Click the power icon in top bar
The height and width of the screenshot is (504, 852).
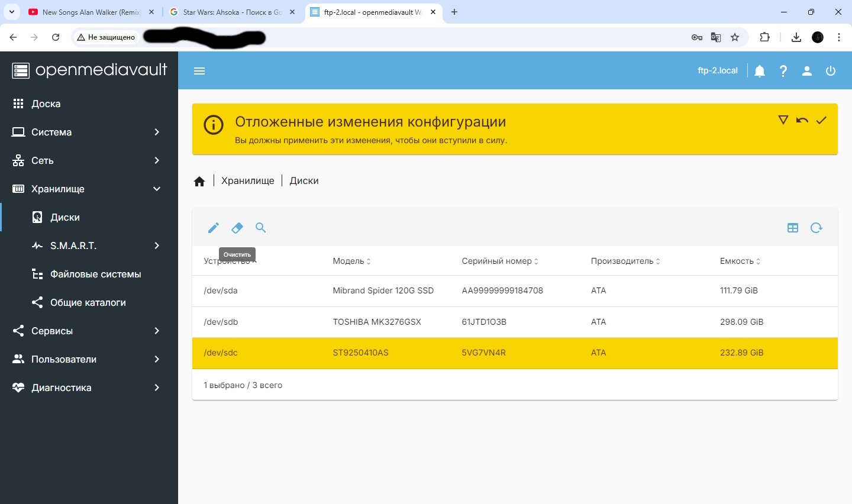tap(831, 71)
